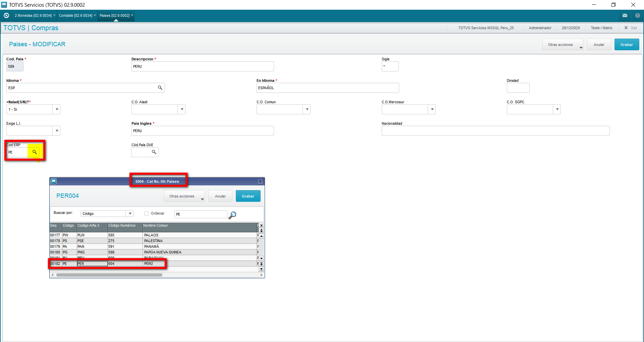
Task: Select the PALESTINA row
Action: 153,241
